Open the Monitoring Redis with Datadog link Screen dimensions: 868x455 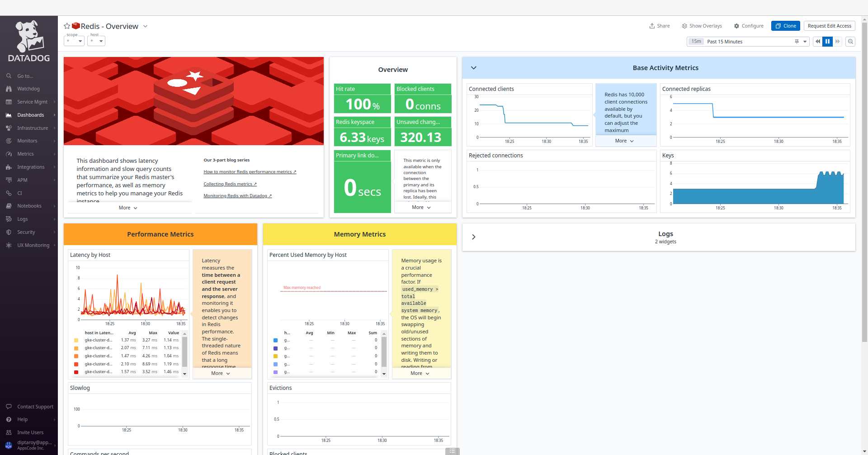(x=237, y=195)
